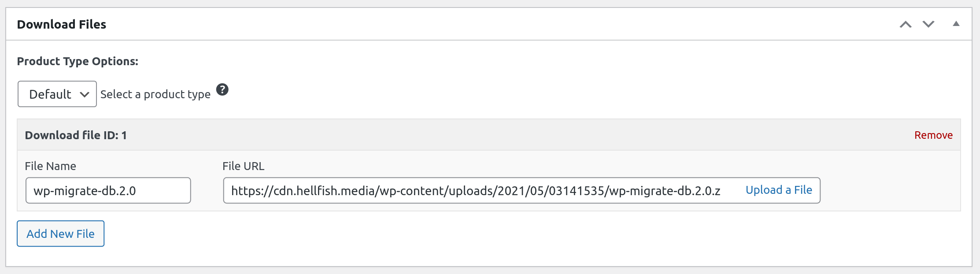Click the File Name label

click(51, 166)
